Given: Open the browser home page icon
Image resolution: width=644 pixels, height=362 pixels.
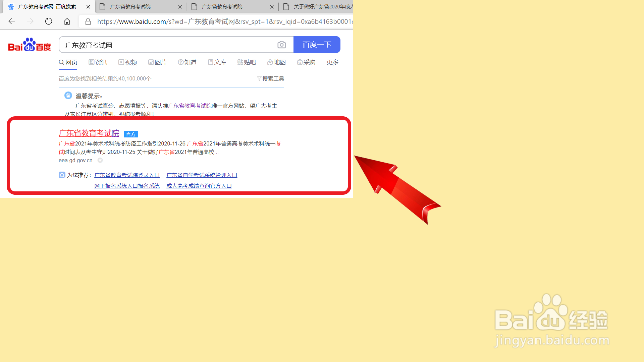Looking at the screenshot, I should click(x=67, y=21).
